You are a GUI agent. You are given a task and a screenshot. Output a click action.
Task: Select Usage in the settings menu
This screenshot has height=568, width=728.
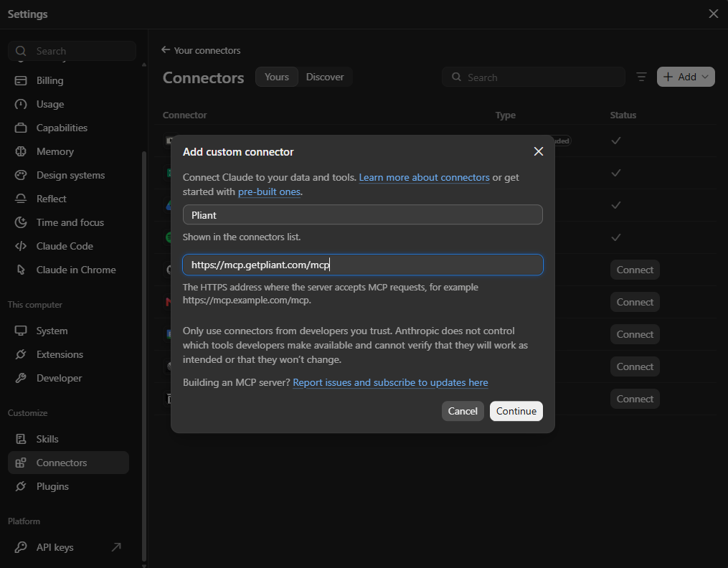50,105
